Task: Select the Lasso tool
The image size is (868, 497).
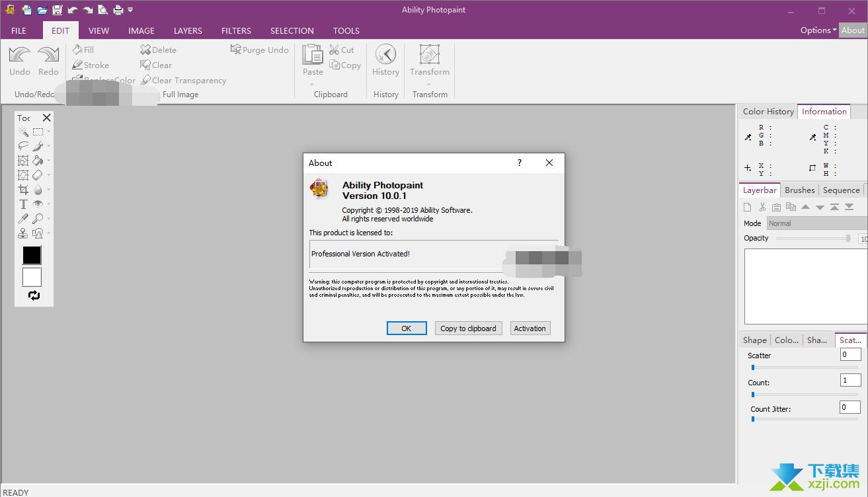Action: coord(23,146)
